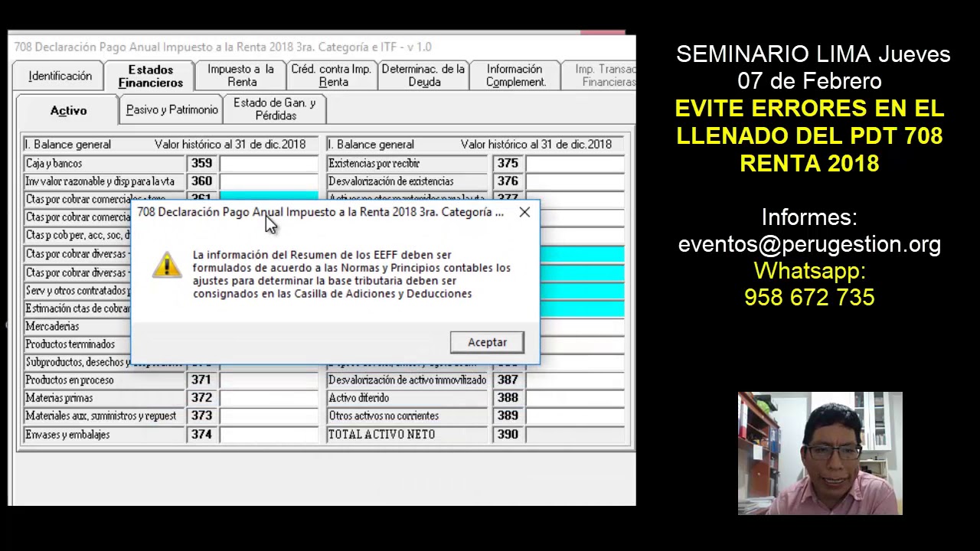Viewport: 980px width, 551px height.
Task: Go to Determinac. de la Deuda tab
Action: (423, 75)
